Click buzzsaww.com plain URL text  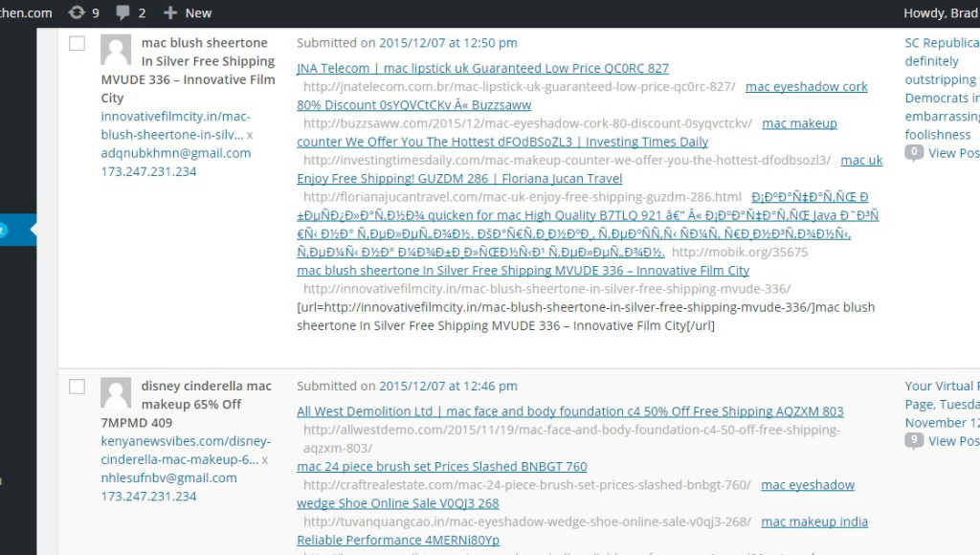(x=527, y=123)
